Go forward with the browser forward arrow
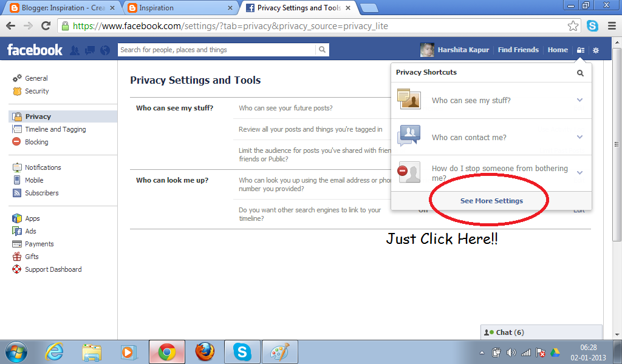 28,26
